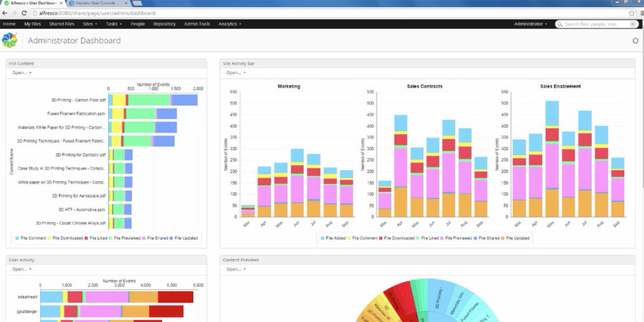Click the adearheart user activity bar
644x322 pixels.
pyautogui.click(x=117, y=297)
